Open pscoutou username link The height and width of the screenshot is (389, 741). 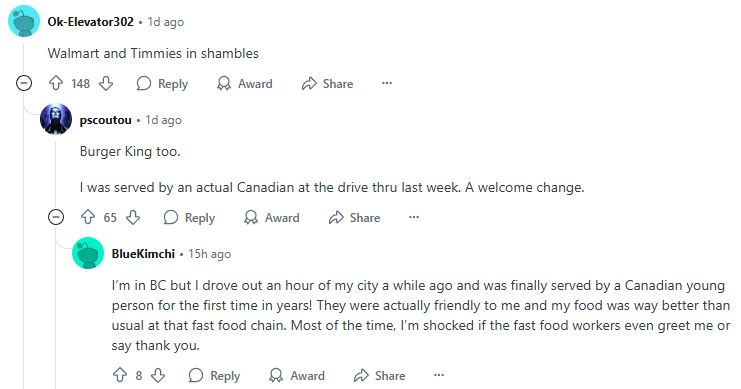[105, 120]
